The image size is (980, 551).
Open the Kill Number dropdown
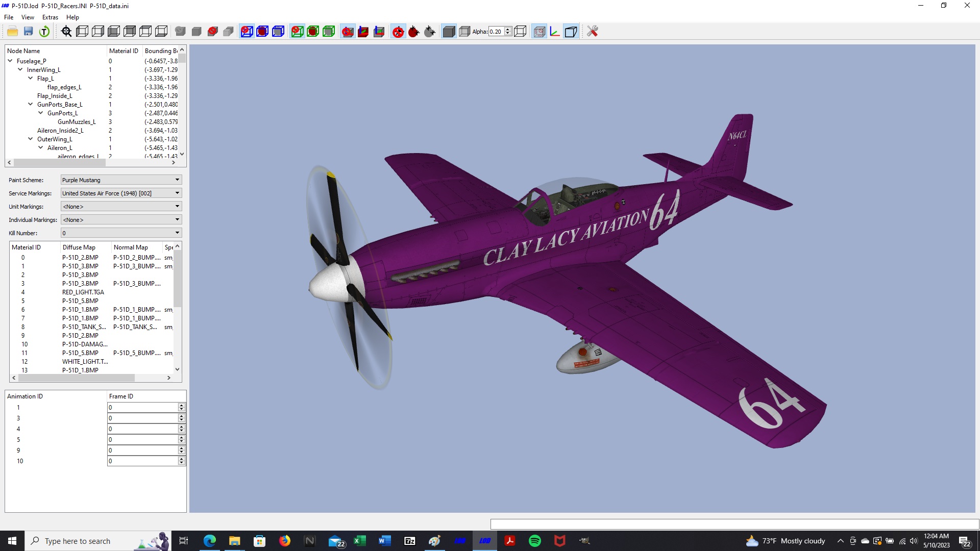[121, 233]
